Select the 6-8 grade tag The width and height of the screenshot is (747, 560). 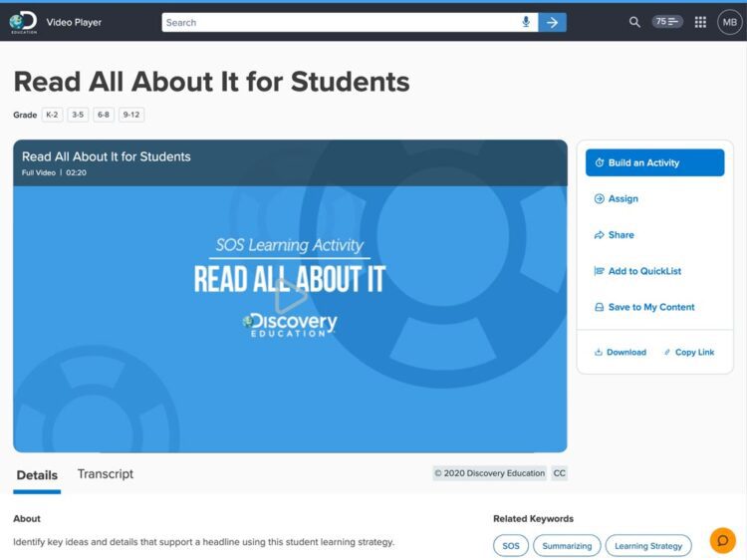104,115
